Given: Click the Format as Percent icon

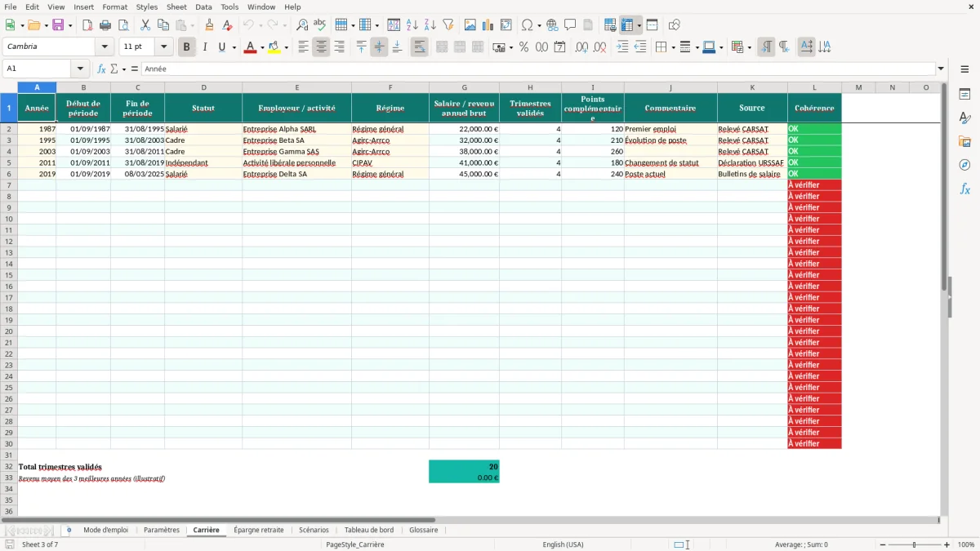Looking at the screenshot, I should tap(523, 47).
